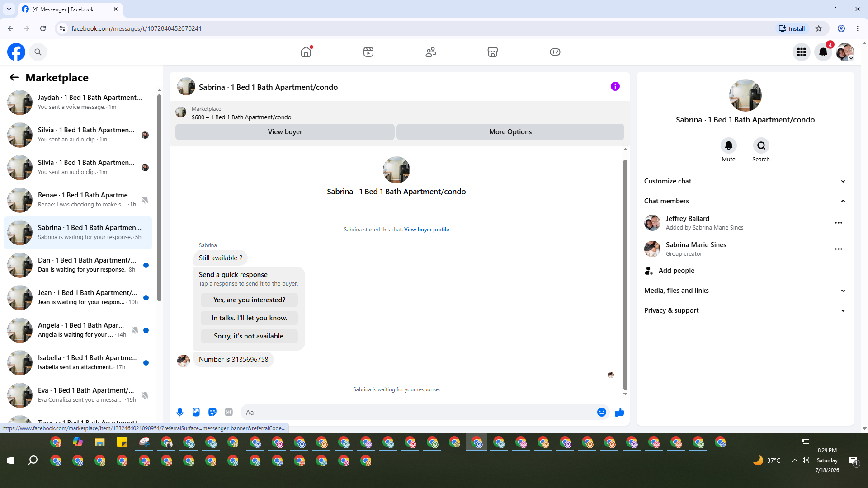Open File Explorer from the taskbar
The height and width of the screenshot is (488, 868).
[x=100, y=442]
